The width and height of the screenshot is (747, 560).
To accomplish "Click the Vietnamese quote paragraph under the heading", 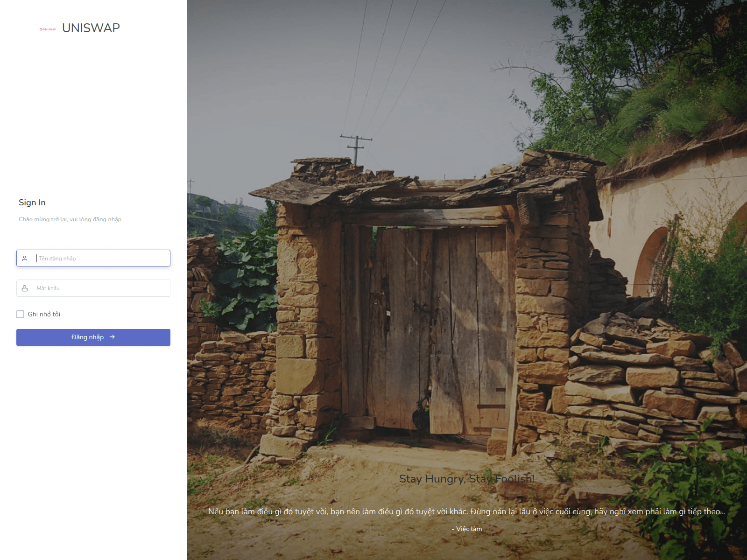I will [467, 511].
